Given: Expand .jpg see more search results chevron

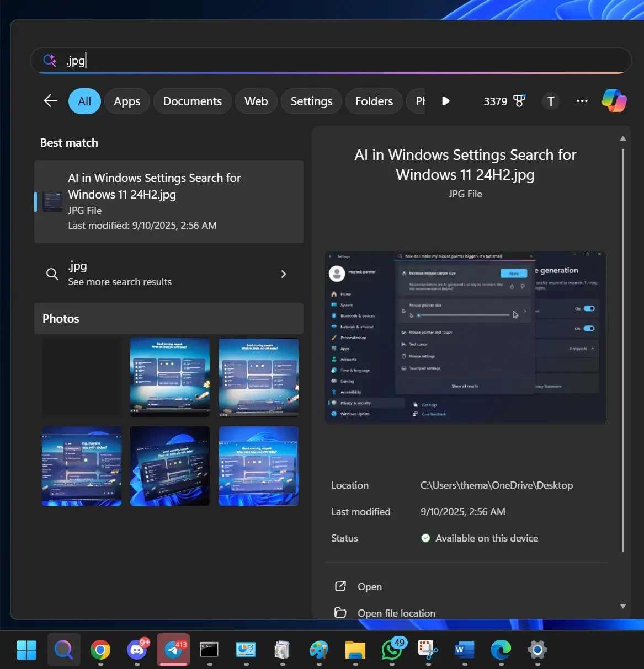Looking at the screenshot, I should tap(284, 274).
